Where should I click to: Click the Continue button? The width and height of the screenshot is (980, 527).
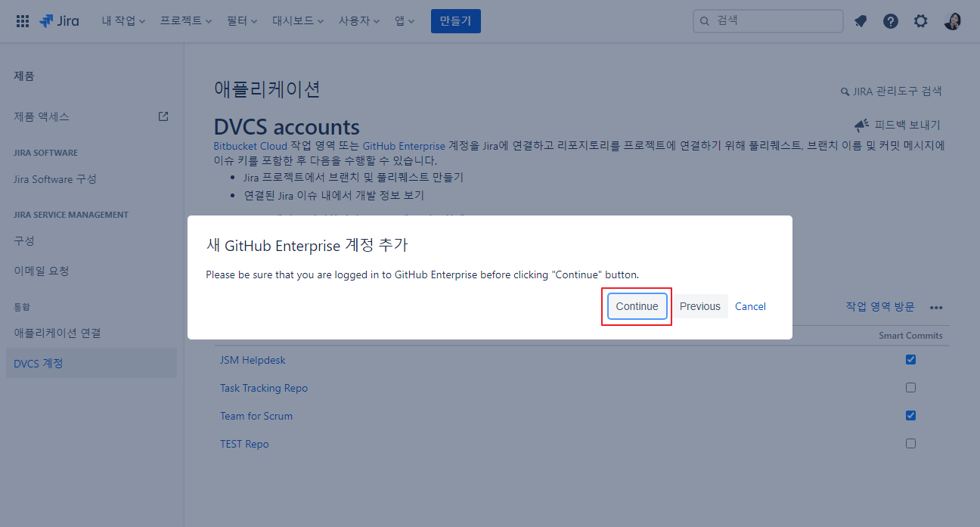click(637, 306)
